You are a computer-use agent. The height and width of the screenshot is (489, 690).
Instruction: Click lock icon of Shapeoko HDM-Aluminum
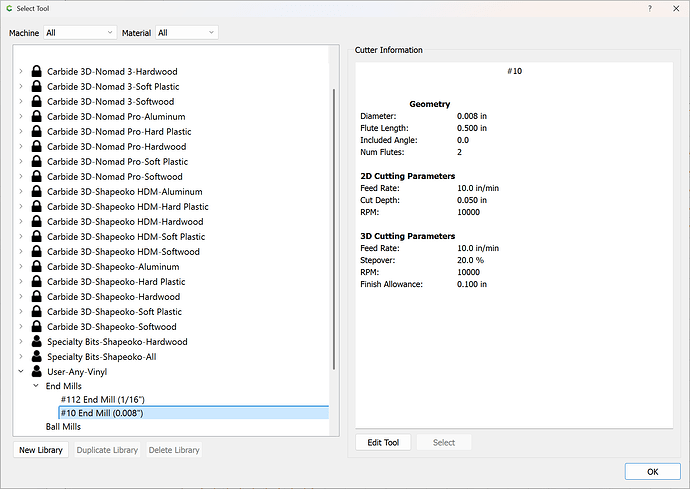(37, 191)
